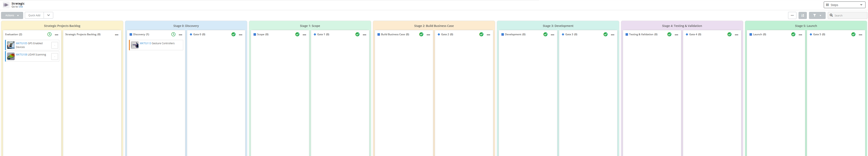The width and height of the screenshot is (868, 156).
Task: Toggle the MKTG105 card collapse box
Action: coord(55,45)
